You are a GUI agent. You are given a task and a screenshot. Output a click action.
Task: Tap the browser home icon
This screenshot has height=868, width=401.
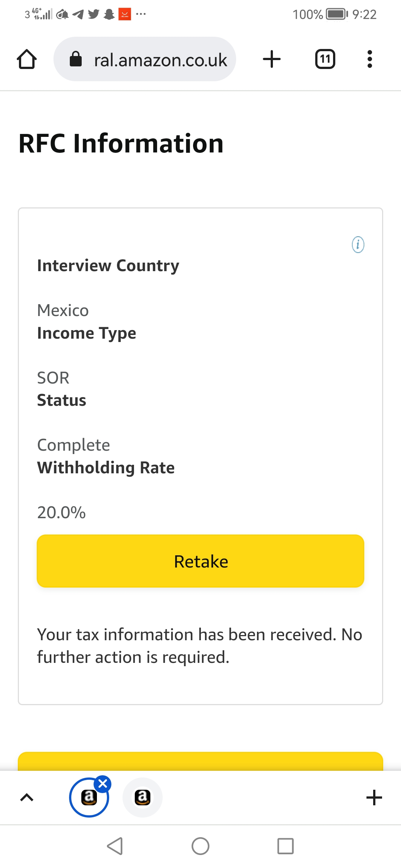(x=27, y=59)
